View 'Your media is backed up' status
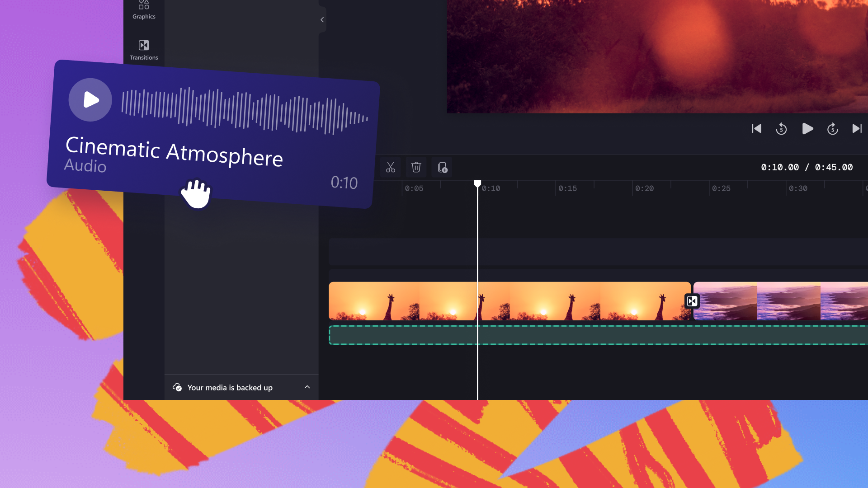Image resolution: width=868 pixels, height=488 pixels. [x=230, y=387]
